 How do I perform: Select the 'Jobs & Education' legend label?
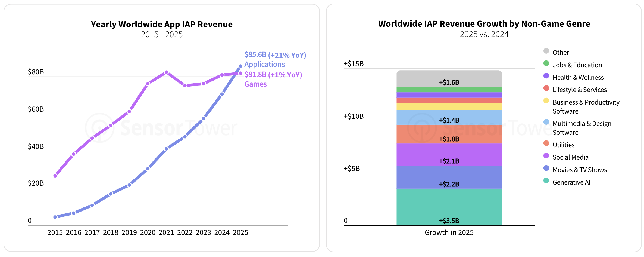click(x=577, y=65)
